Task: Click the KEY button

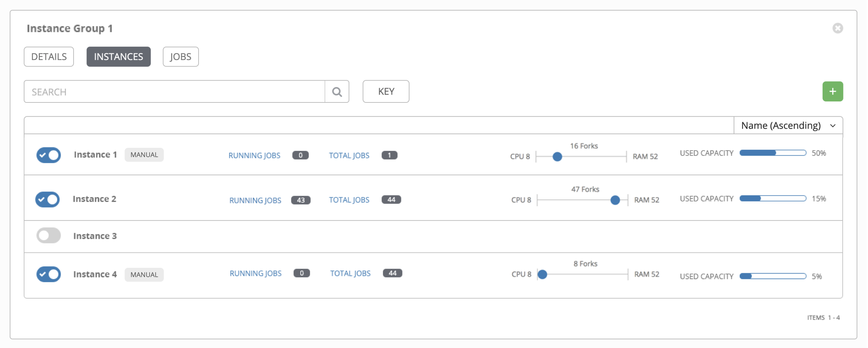Action: point(386,91)
